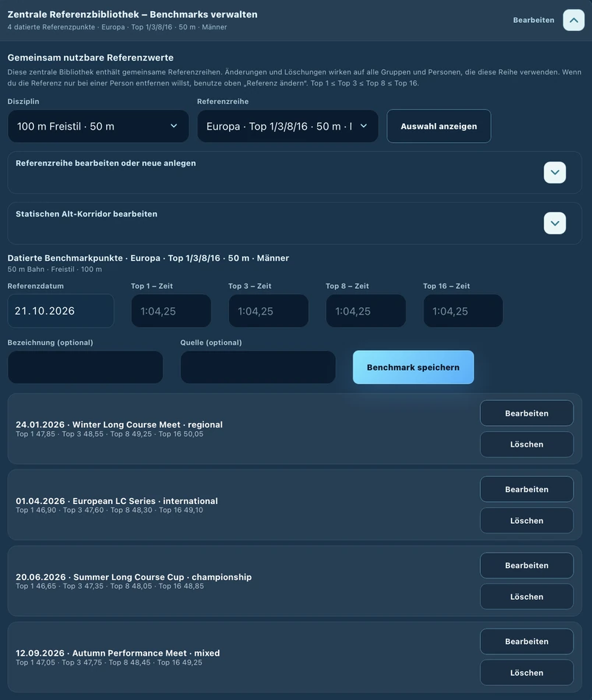The height and width of the screenshot is (700, 592).
Task: Click the 'Top 1 47,85' times line
Action: 109,434
